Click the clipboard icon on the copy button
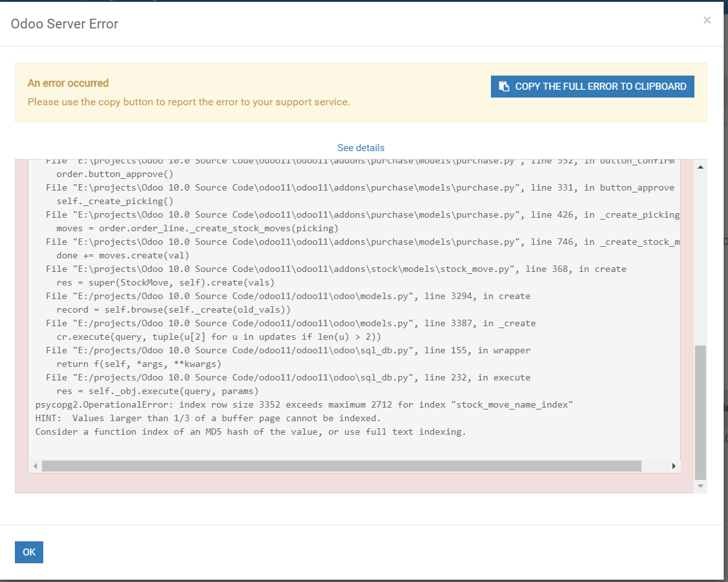Viewport: 728px width, 582px height. tap(504, 86)
